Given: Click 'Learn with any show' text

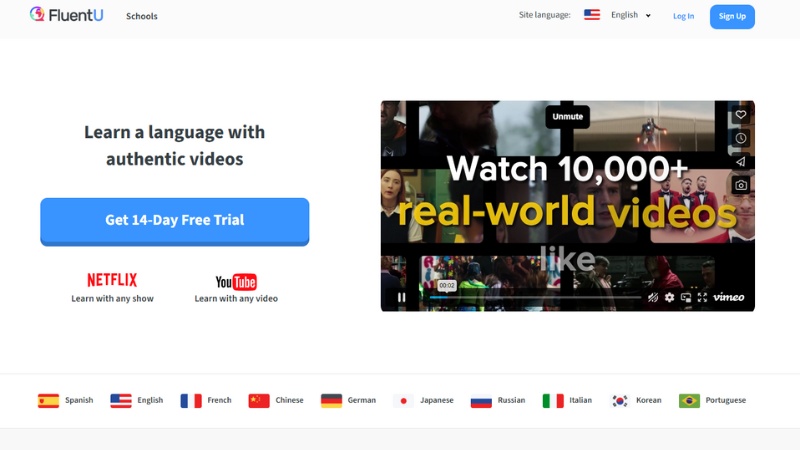Looking at the screenshot, I should tap(112, 298).
